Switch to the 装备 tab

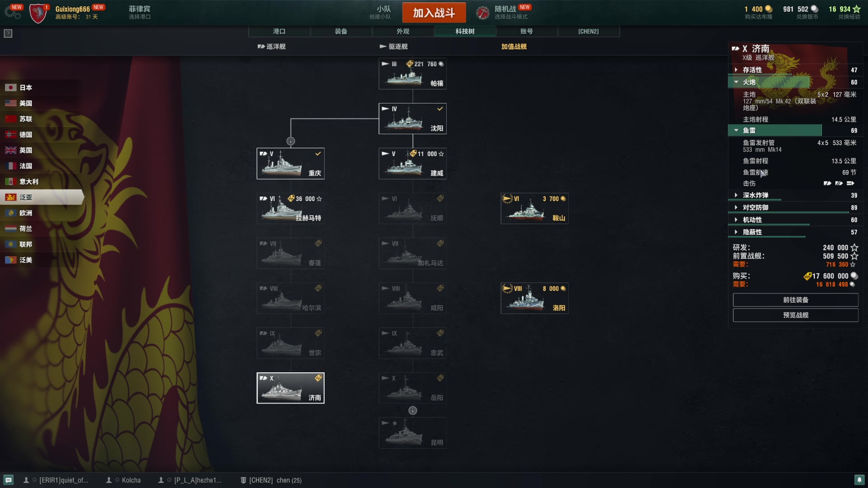pyautogui.click(x=341, y=31)
